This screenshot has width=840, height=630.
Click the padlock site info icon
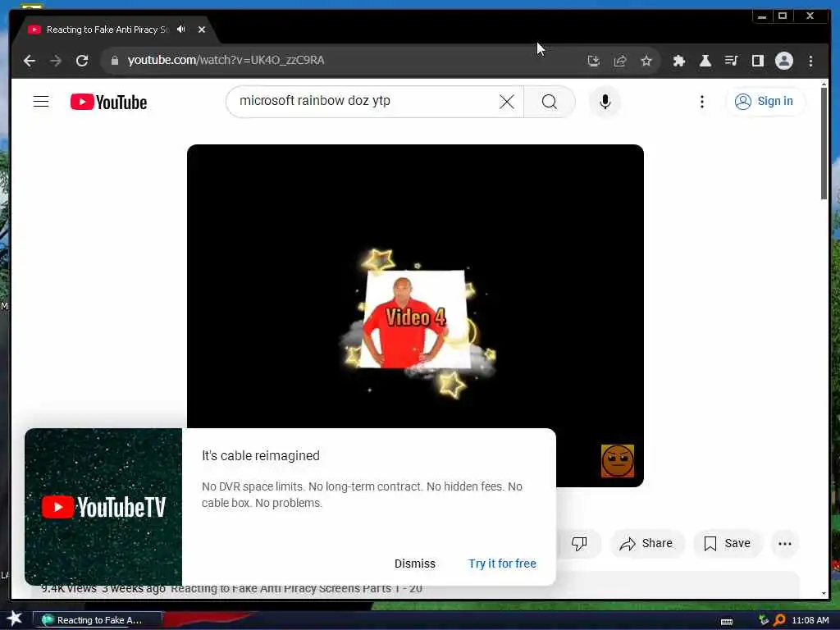click(x=114, y=61)
